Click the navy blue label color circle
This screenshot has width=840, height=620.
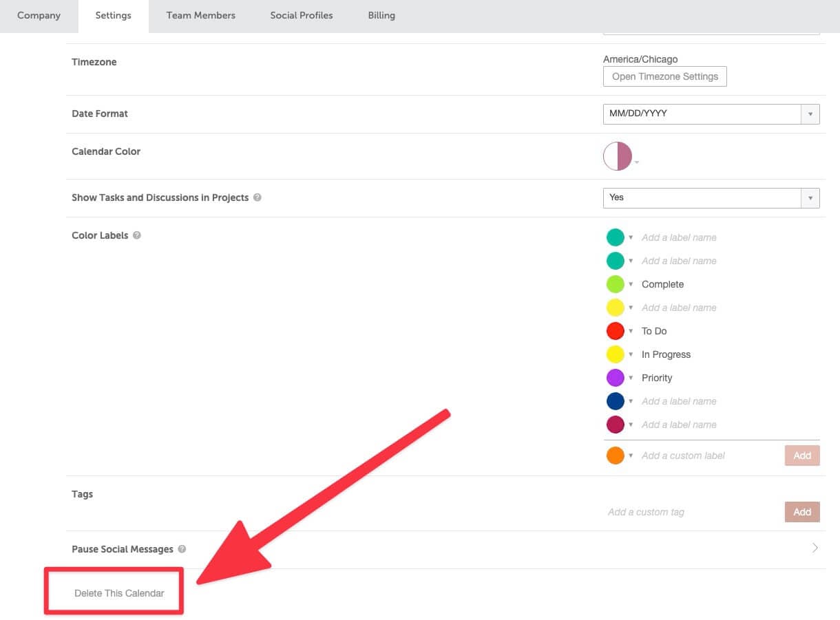[615, 401]
